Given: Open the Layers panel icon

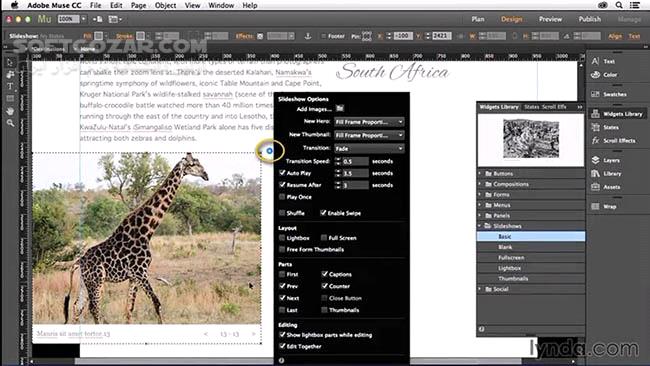Looking at the screenshot, I should 595,160.
